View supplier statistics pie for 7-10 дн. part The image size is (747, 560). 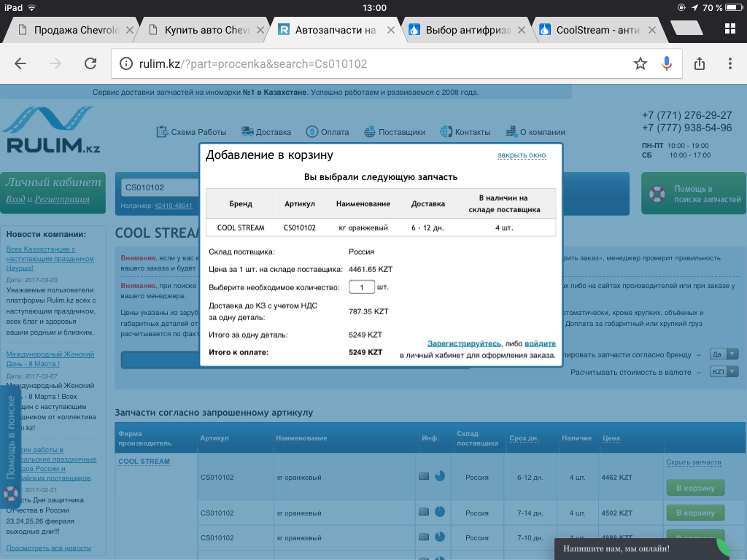coord(440,537)
